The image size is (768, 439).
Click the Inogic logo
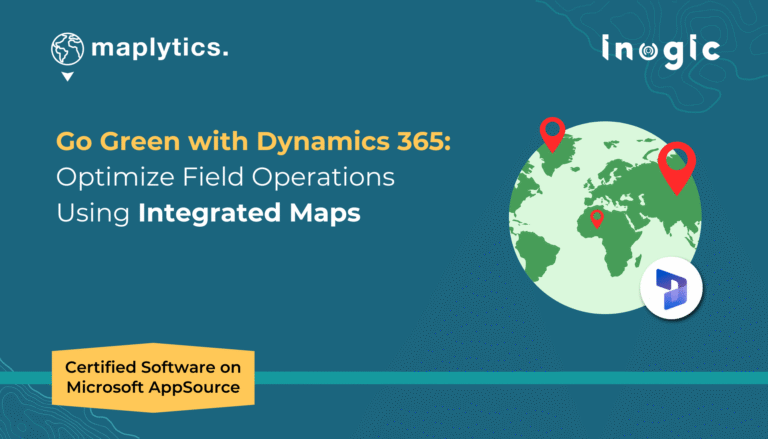661,51
